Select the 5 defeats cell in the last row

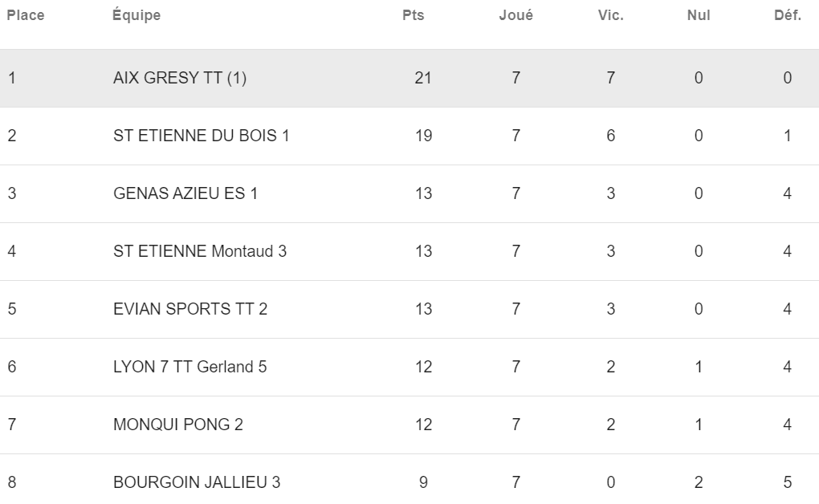(788, 482)
